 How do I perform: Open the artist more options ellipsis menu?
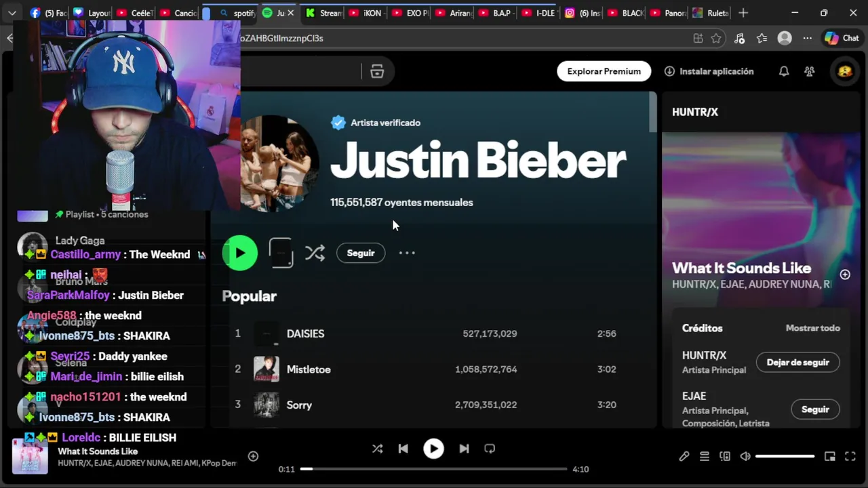pos(407,253)
